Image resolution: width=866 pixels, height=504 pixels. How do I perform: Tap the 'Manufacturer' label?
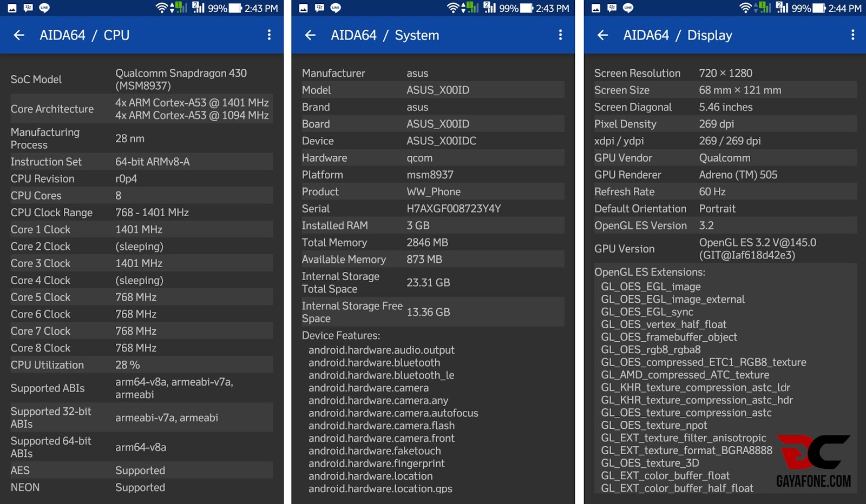[333, 73]
